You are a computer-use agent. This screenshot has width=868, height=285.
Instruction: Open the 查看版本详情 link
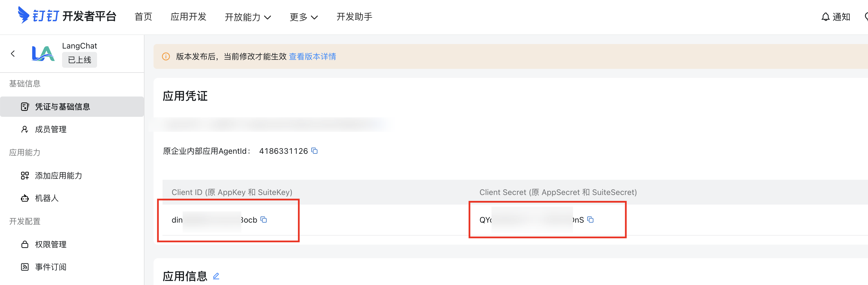[x=312, y=57]
